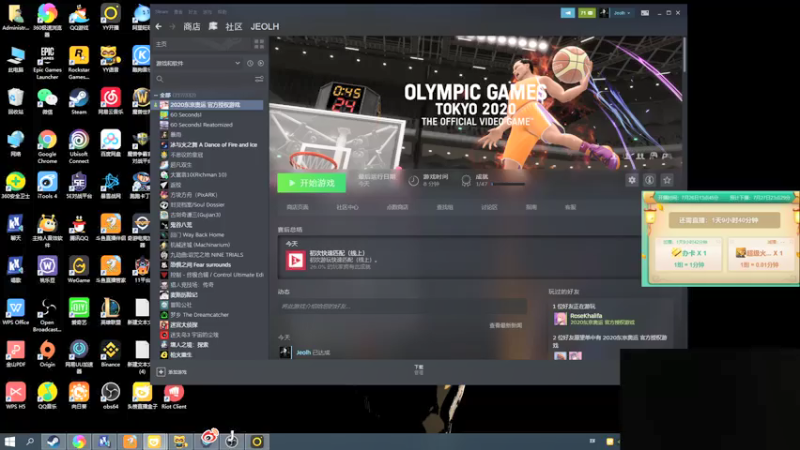This screenshot has width=800, height=450.
Task: Select 2020东京奥运 game in library list
Action: click(211, 105)
